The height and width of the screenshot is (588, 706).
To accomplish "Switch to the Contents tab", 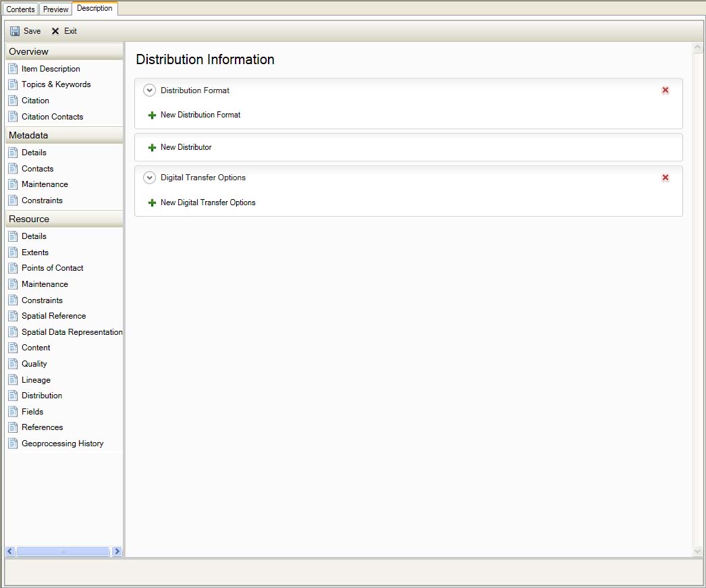I will click(x=20, y=9).
